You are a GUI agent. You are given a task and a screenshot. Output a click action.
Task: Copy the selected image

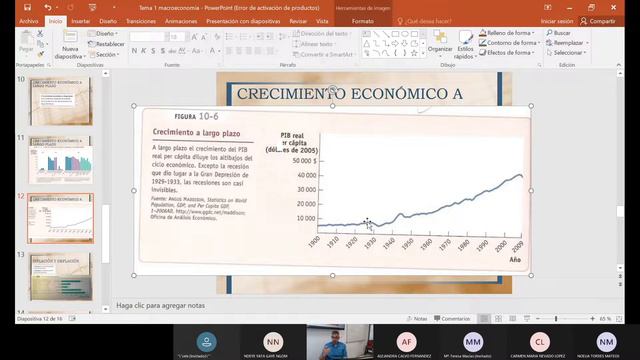point(40,43)
